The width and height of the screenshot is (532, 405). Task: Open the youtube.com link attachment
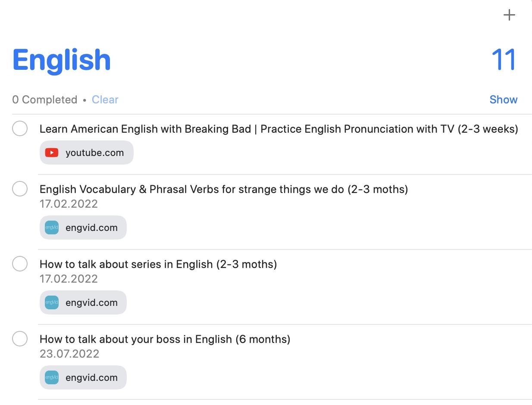click(94, 153)
